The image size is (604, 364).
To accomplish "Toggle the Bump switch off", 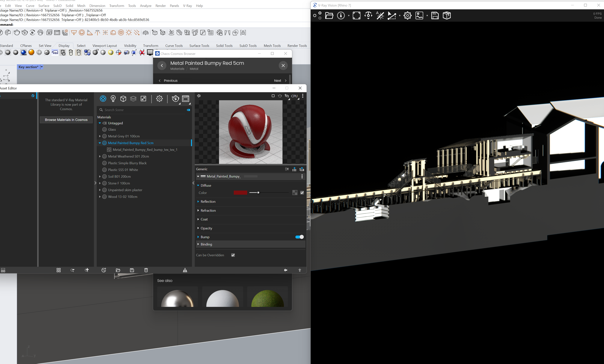I will 299,237.
